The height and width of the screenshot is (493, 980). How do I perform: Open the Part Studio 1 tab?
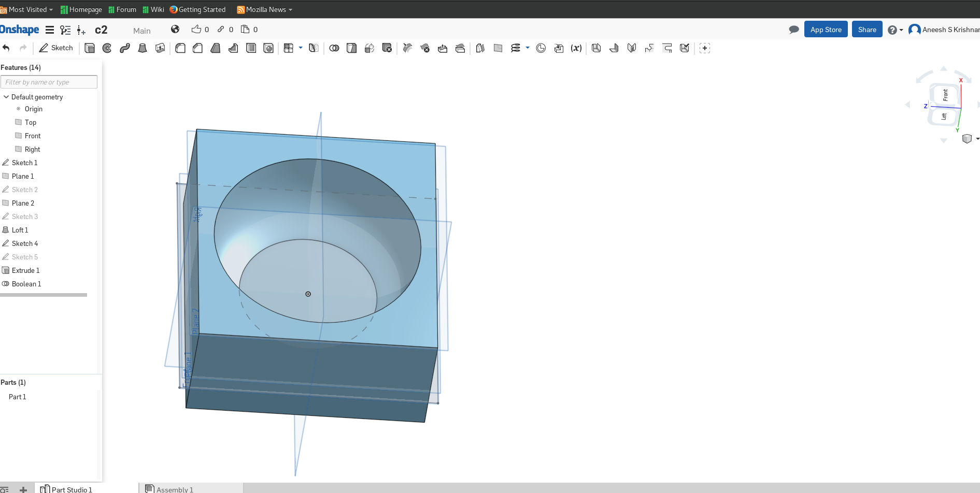coord(72,489)
